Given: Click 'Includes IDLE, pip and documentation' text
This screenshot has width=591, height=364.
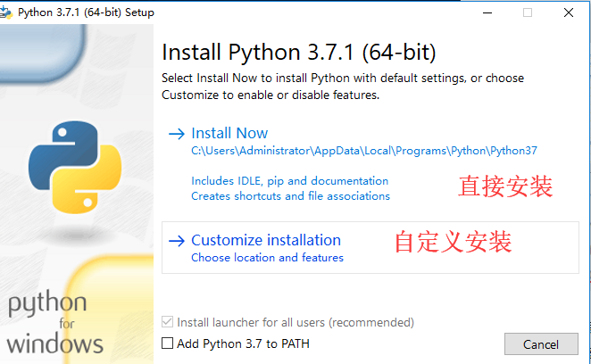Looking at the screenshot, I should pyautogui.click(x=290, y=181).
